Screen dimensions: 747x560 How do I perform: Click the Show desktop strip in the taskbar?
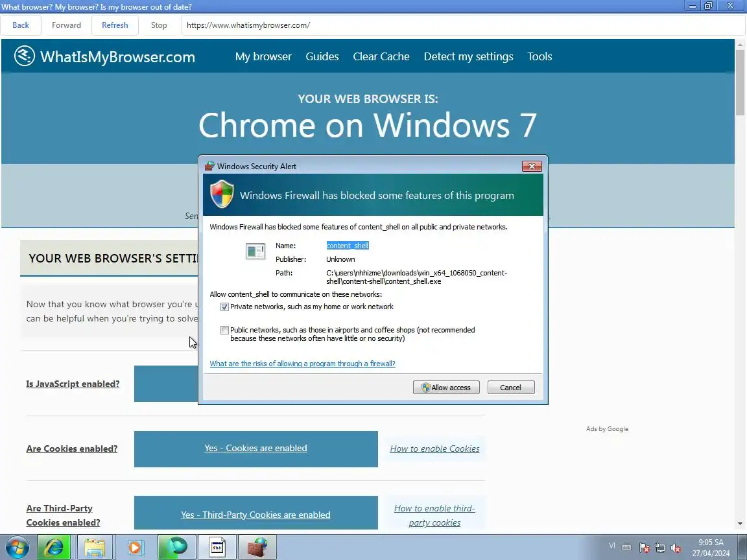click(x=743, y=547)
